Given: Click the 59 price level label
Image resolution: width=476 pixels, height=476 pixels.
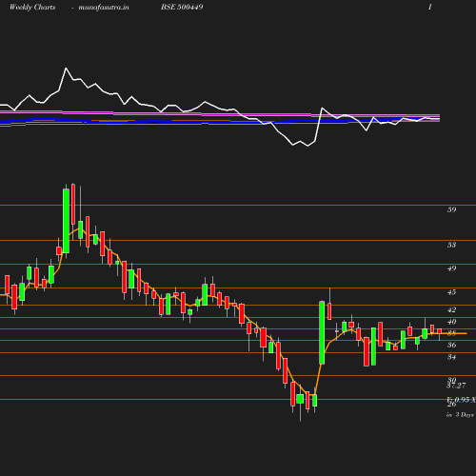Looking at the screenshot, I should click(451, 209).
